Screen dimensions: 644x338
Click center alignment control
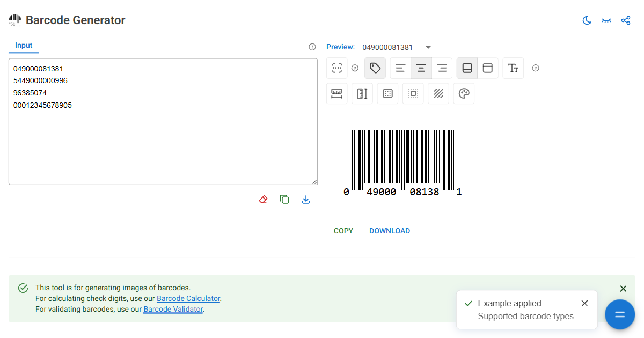(x=421, y=68)
